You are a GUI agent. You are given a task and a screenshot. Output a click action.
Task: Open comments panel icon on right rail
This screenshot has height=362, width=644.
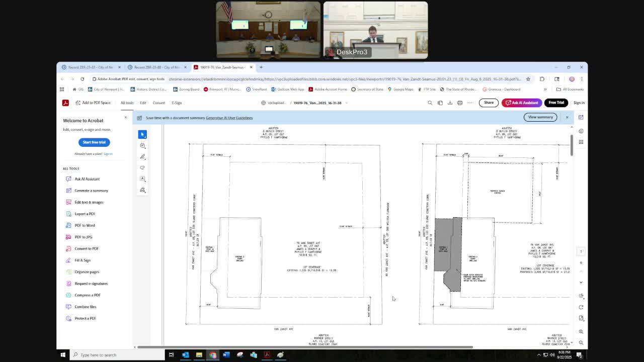click(581, 131)
